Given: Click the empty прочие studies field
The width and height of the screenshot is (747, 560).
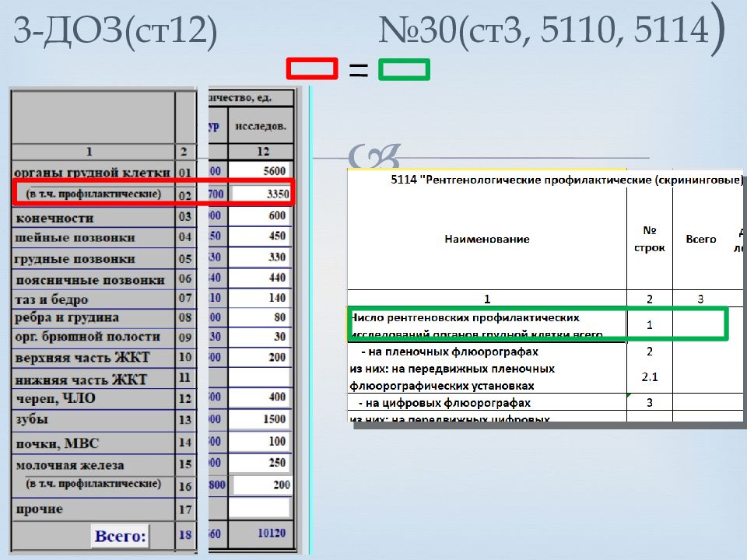Looking at the screenshot, I should pos(261,509).
